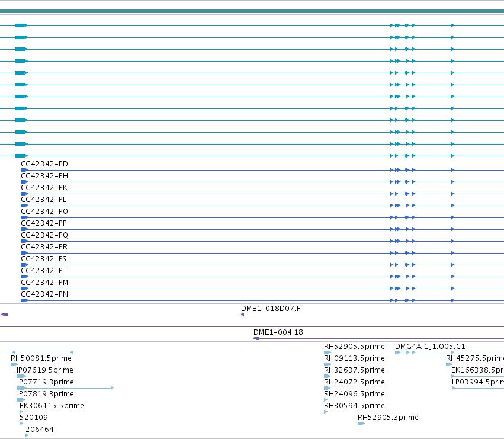
Task: Click the RH52905.5prime EST label
Action: click(x=354, y=347)
